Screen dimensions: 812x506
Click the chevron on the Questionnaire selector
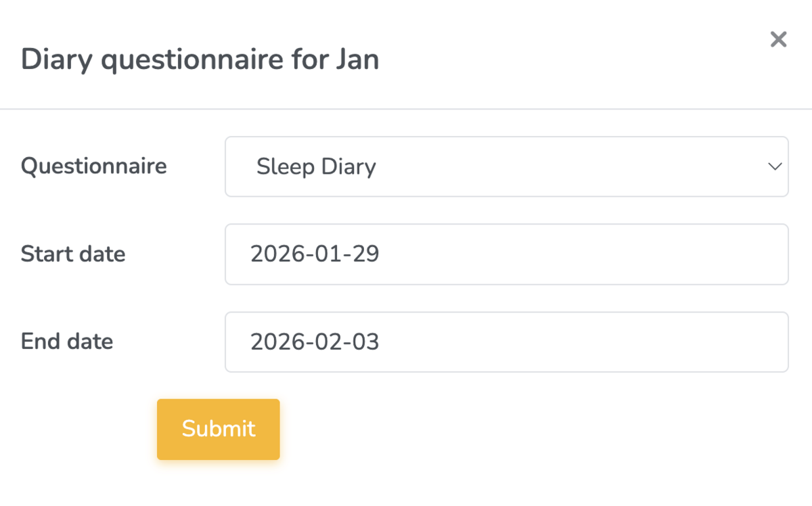pyautogui.click(x=775, y=166)
